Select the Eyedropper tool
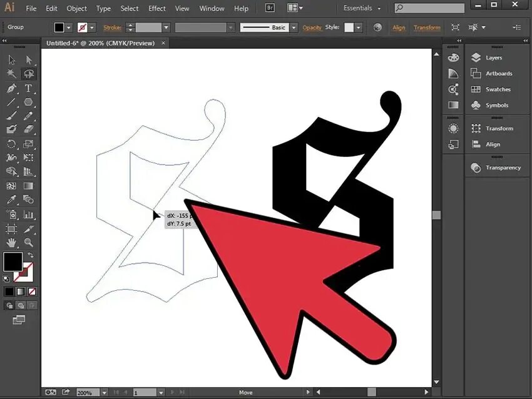Image resolution: width=532 pixels, height=399 pixels. 11,199
